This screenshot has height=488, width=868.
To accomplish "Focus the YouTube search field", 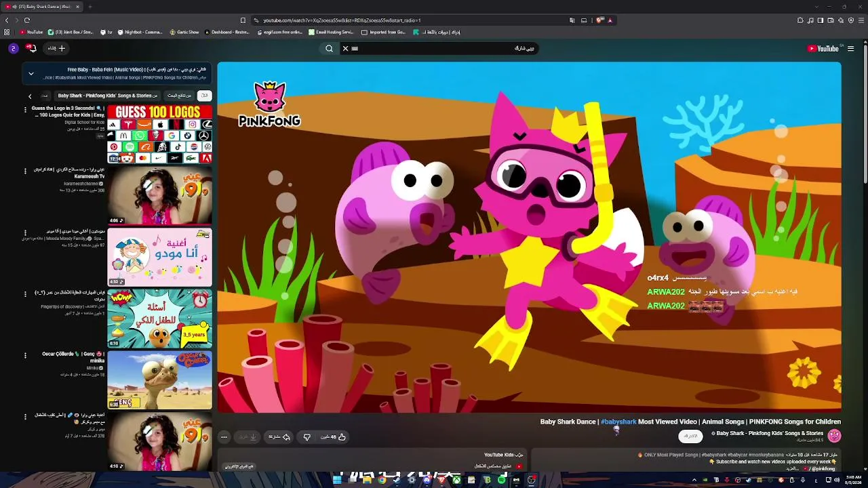I will 448,48.
